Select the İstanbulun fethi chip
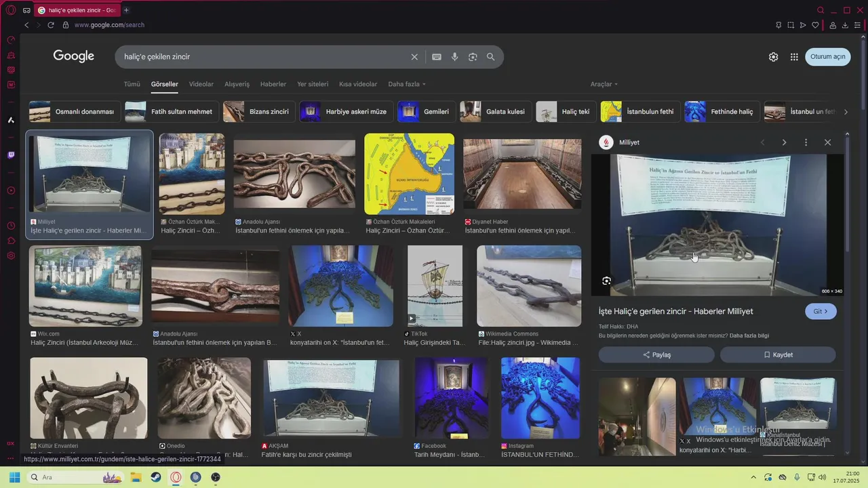 [640, 112]
